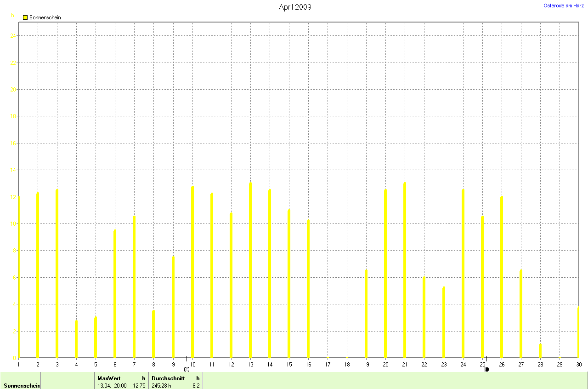Image resolution: width=588 pixels, height=389 pixels.
Task: Open the Osterode am Harz link
Action: point(564,6)
